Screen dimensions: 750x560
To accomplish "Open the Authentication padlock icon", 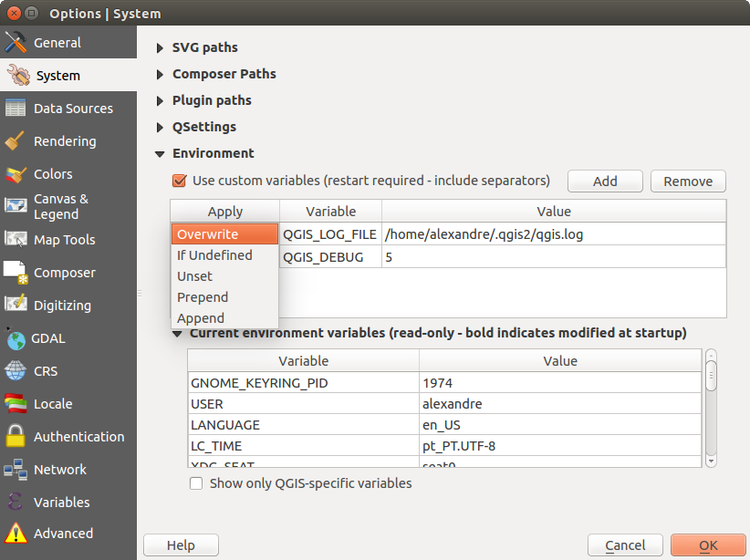I will click(x=16, y=437).
